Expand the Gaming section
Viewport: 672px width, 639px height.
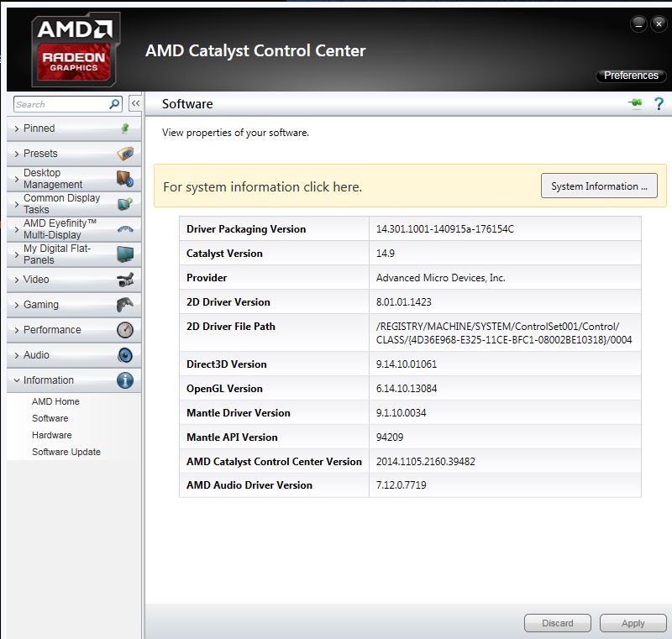coord(74,305)
